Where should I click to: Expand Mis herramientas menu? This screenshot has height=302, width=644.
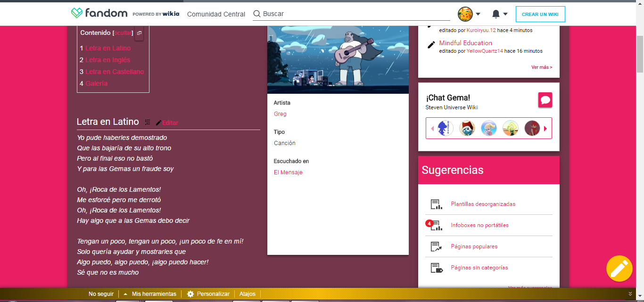pos(150,294)
